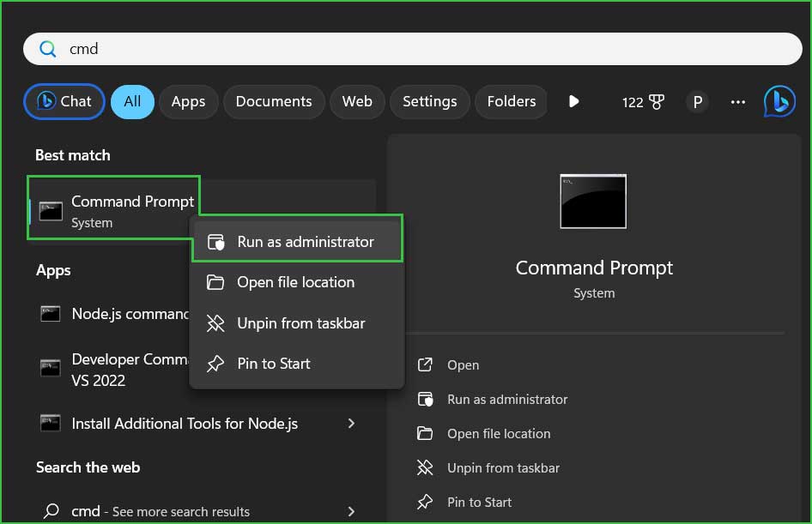The width and height of the screenshot is (812, 524).
Task: Select the All filter tab
Action: (x=132, y=101)
